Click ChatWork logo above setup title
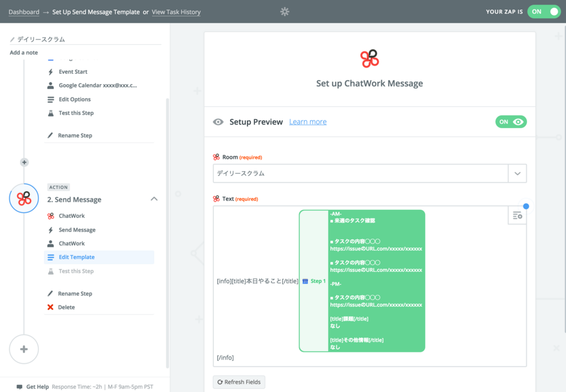Screen dimensions: 566x392 point(370,59)
